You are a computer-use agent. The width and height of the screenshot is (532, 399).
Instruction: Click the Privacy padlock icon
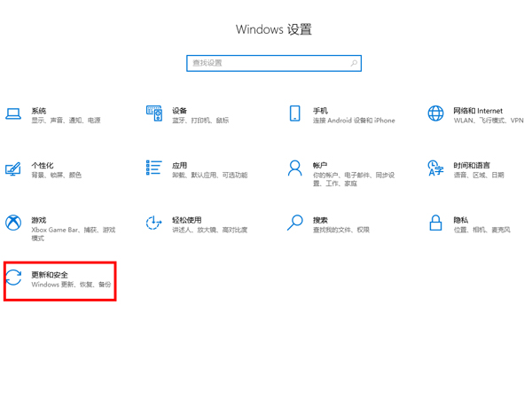pyautogui.click(x=435, y=223)
